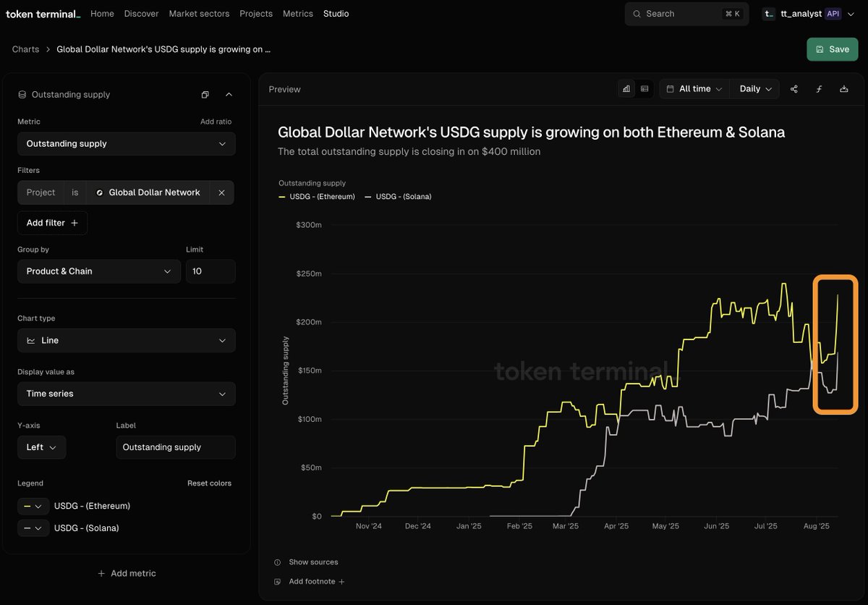Open the filter 'is' operator
Screen dimensions: 868x605
tap(75, 192)
